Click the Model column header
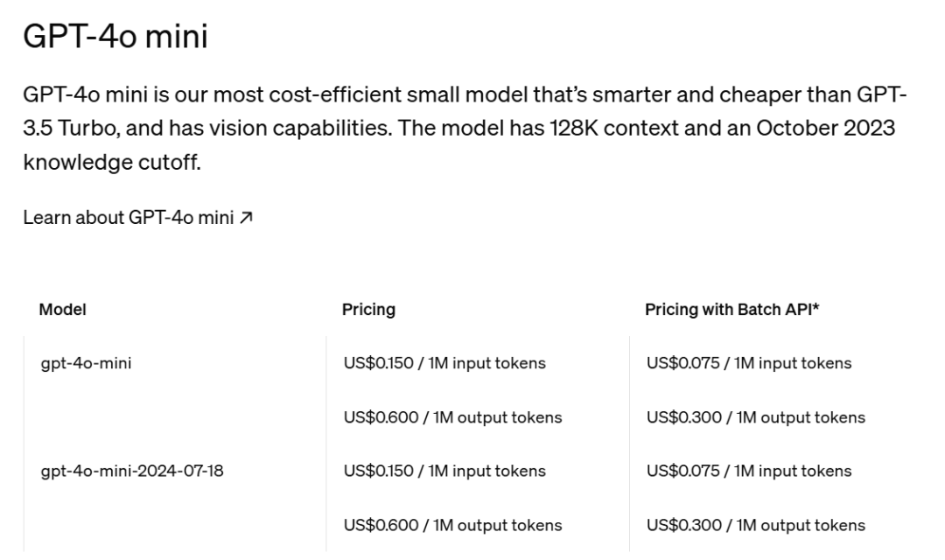Screen dimensions: 945x560 tap(62, 309)
